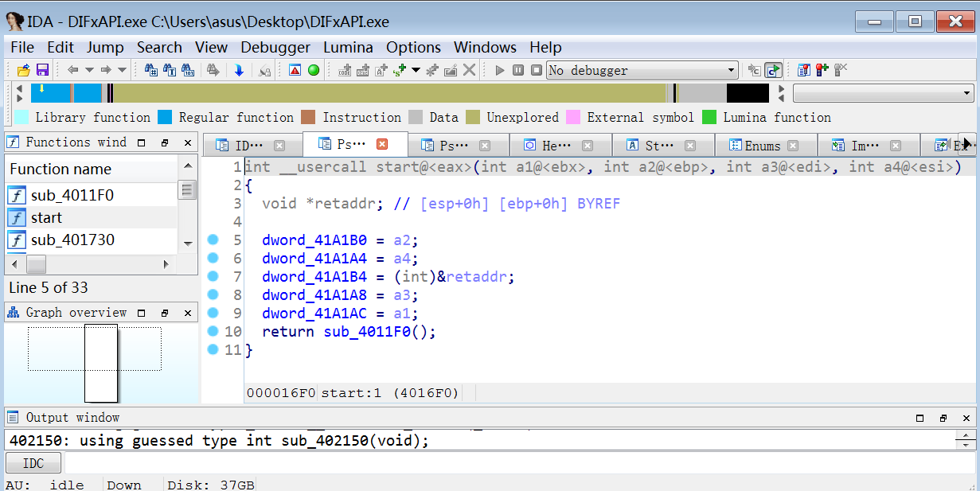Click the add breakpoint icon

coord(822,70)
